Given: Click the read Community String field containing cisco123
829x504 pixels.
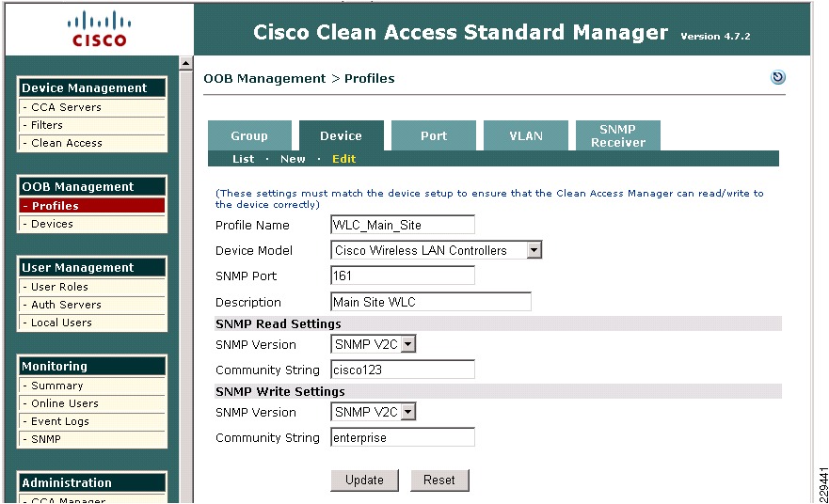Looking at the screenshot, I should [403, 370].
